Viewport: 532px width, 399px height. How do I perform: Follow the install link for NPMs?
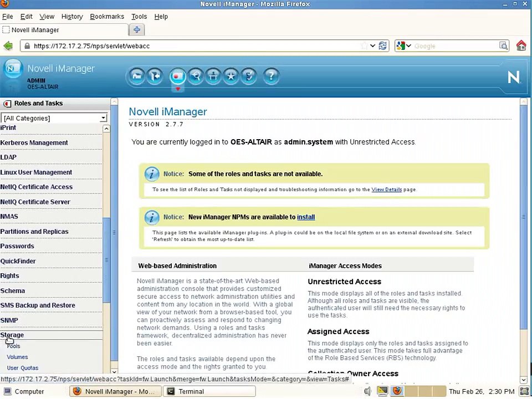click(x=306, y=217)
